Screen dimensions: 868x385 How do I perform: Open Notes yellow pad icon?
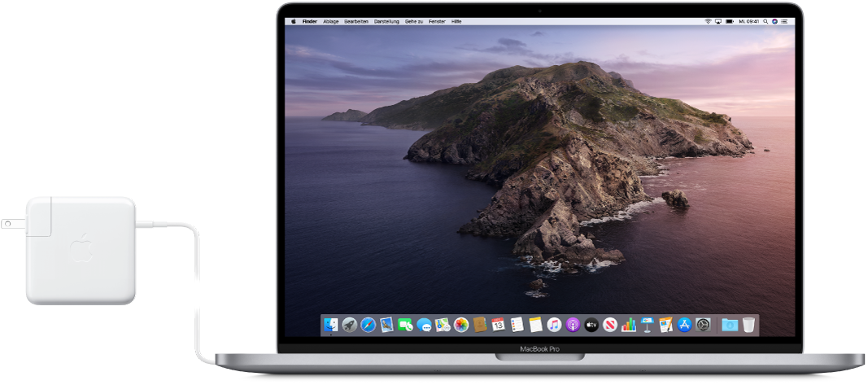pos(535,325)
